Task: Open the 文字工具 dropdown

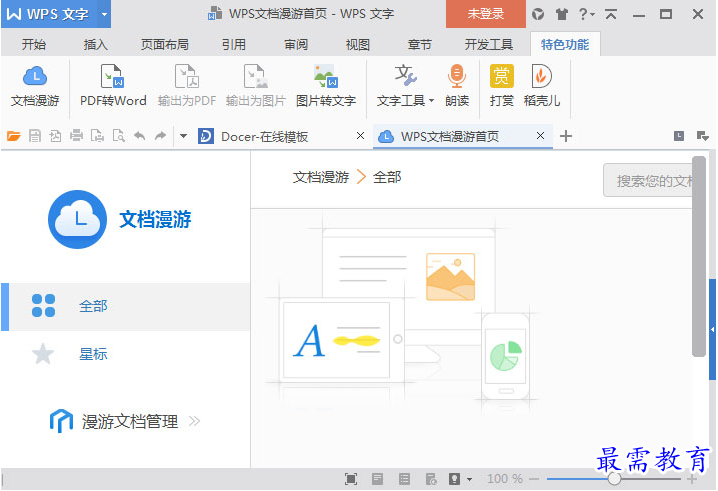Action: click(x=405, y=87)
